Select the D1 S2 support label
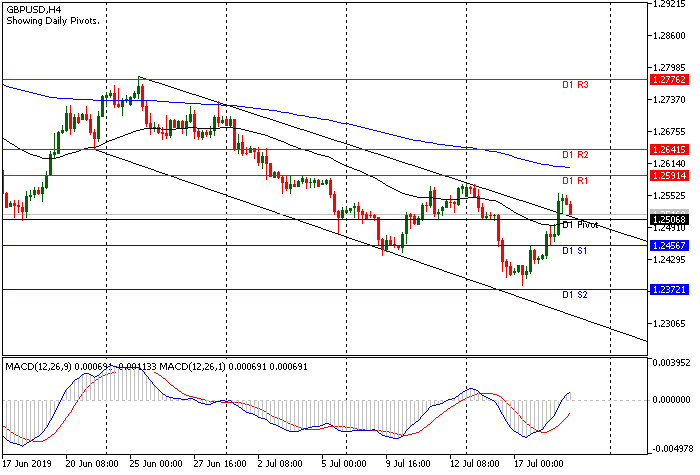The height and width of the screenshot is (475, 700). coord(574,295)
